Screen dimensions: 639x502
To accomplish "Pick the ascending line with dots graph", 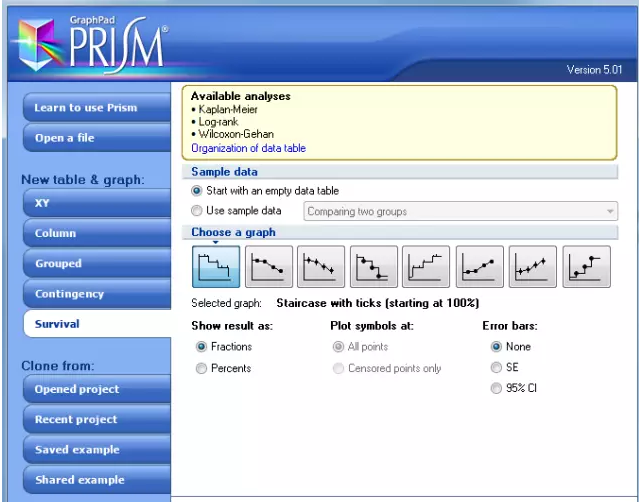I will [480, 268].
